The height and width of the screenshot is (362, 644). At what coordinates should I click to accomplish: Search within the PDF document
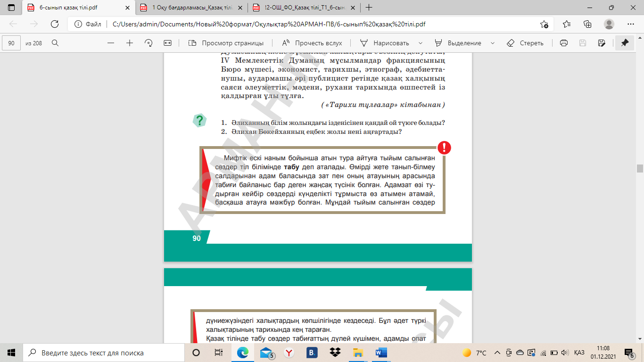coord(55,43)
